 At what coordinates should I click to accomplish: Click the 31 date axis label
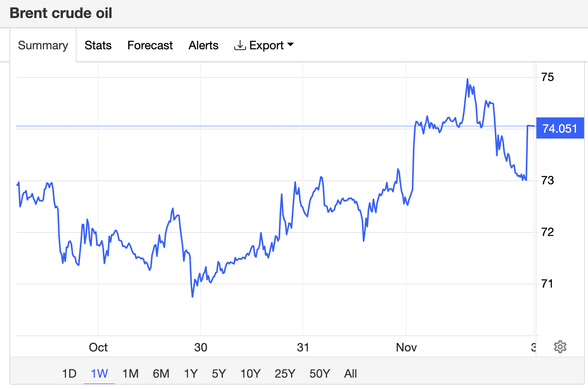(303, 348)
